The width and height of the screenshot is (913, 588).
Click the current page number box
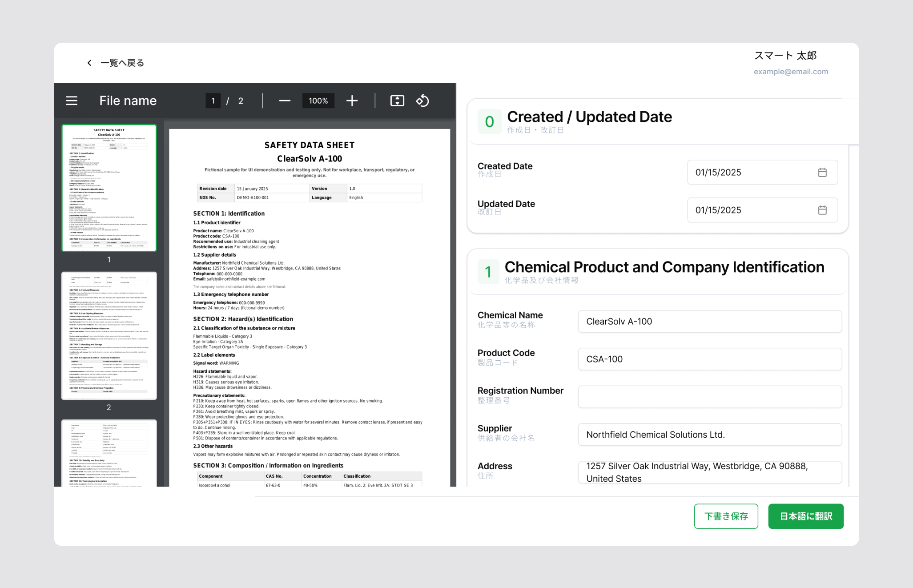click(213, 101)
